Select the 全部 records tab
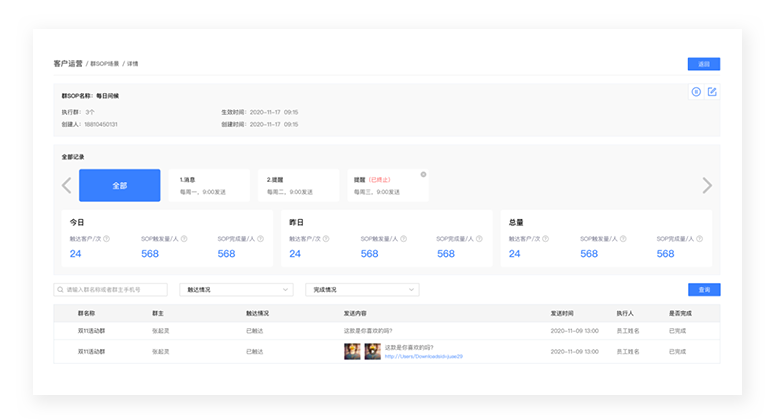 [119, 186]
